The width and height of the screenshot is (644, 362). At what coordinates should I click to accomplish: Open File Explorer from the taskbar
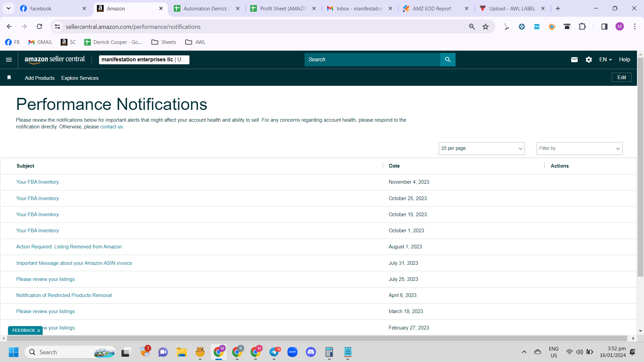182,352
